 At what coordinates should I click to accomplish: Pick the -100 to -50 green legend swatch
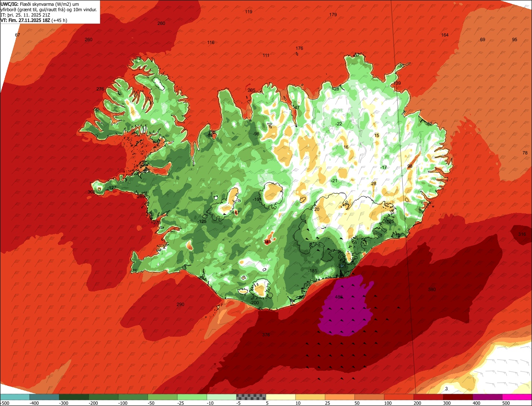133,396
